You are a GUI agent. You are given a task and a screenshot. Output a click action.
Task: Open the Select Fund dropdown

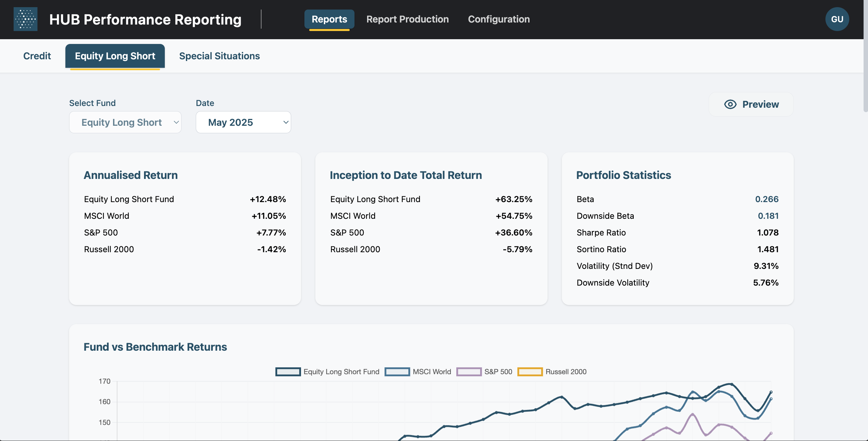[x=125, y=122]
